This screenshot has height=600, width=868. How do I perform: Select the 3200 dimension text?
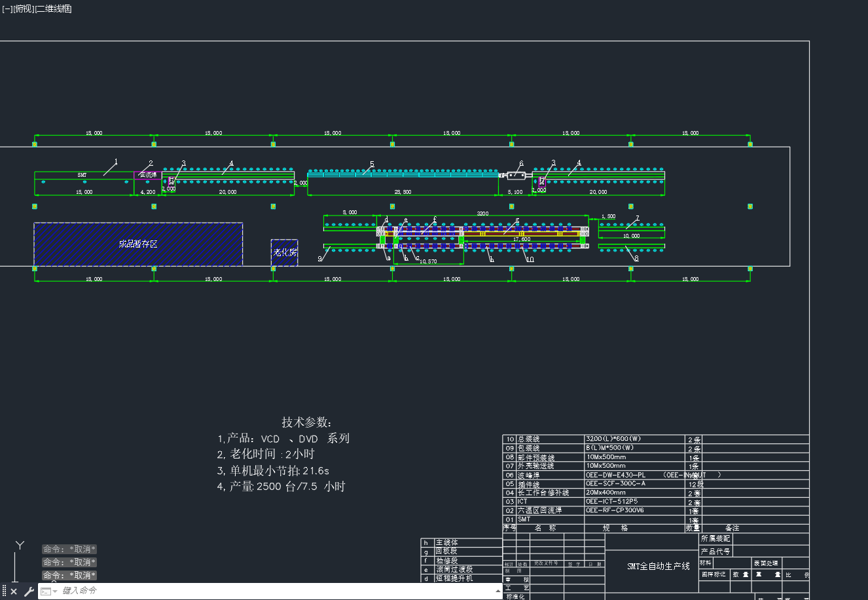pyautogui.click(x=482, y=214)
